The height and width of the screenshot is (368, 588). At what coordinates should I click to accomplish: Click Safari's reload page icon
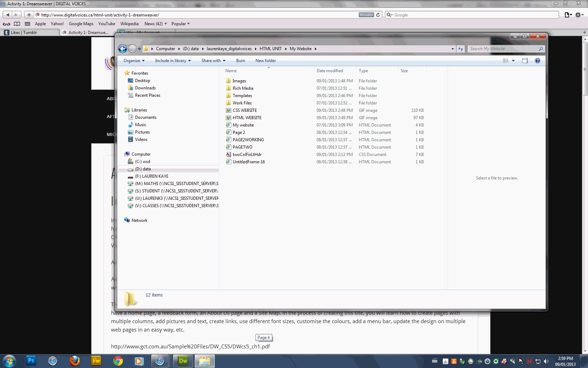[378, 15]
